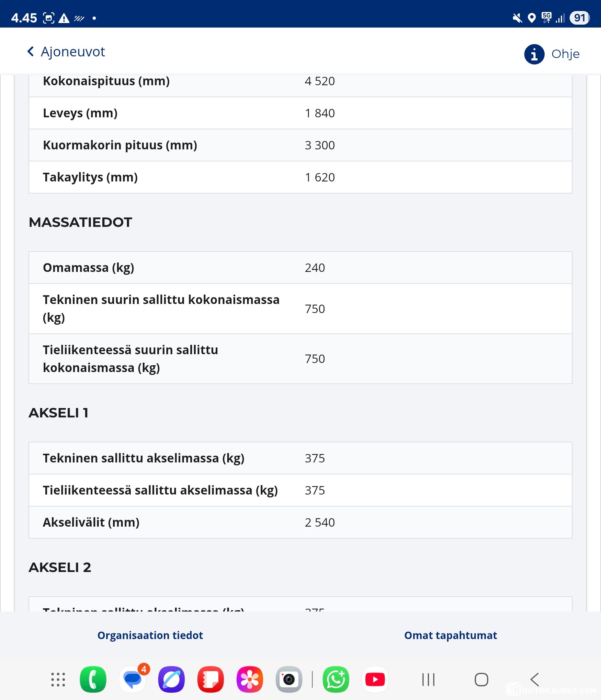
Task: Switch to Organisaation tiedot tab
Action: pyautogui.click(x=150, y=635)
